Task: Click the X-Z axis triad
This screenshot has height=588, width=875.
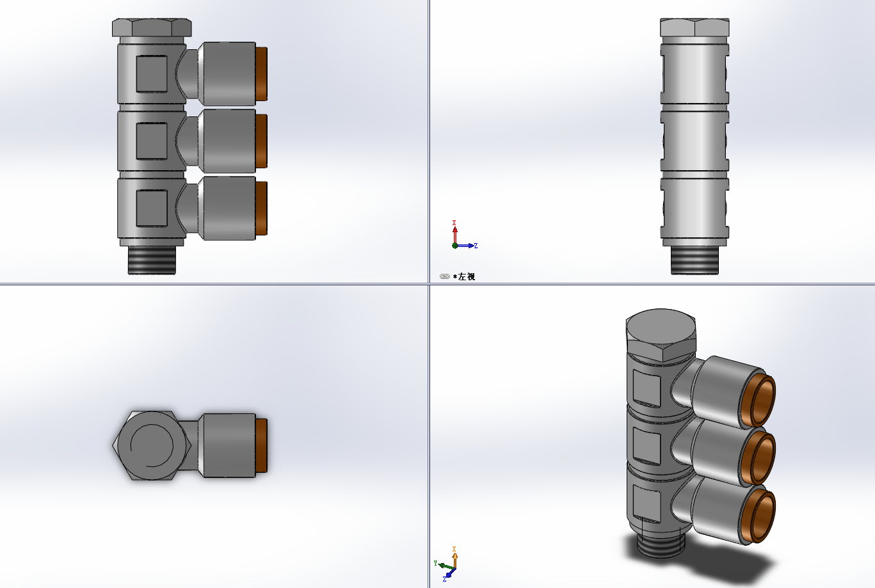Action: 463,235
